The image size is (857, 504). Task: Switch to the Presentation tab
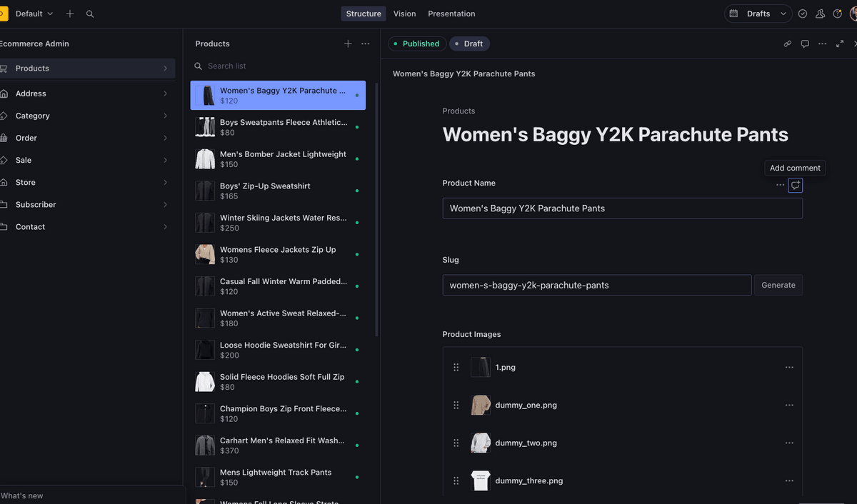coord(451,14)
